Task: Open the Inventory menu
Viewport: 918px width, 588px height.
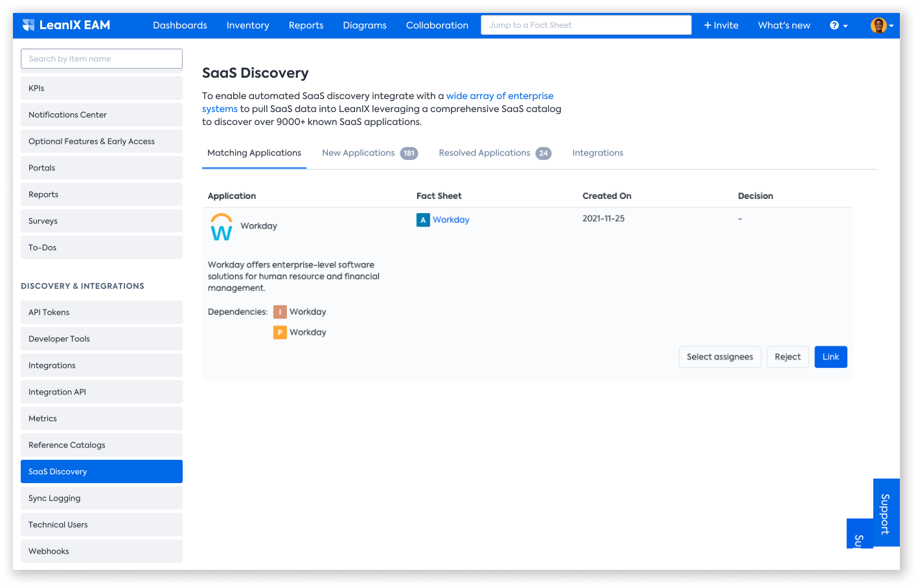Action: [247, 25]
